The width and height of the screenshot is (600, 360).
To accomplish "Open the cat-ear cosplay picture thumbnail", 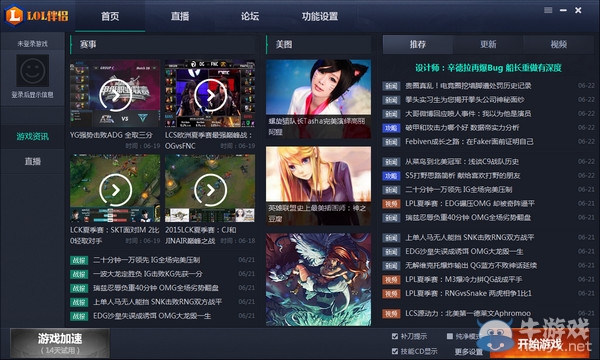I will pyautogui.click(x=318, y=99).
